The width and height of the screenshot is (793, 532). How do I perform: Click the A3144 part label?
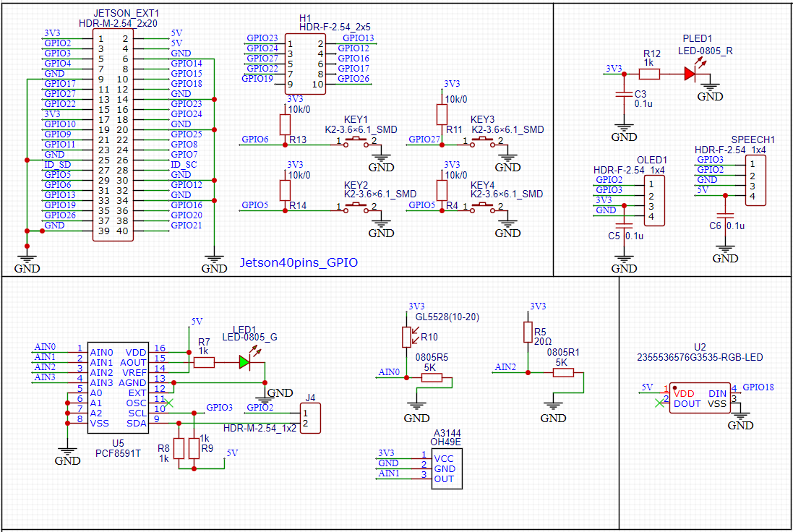coord(447,434)
